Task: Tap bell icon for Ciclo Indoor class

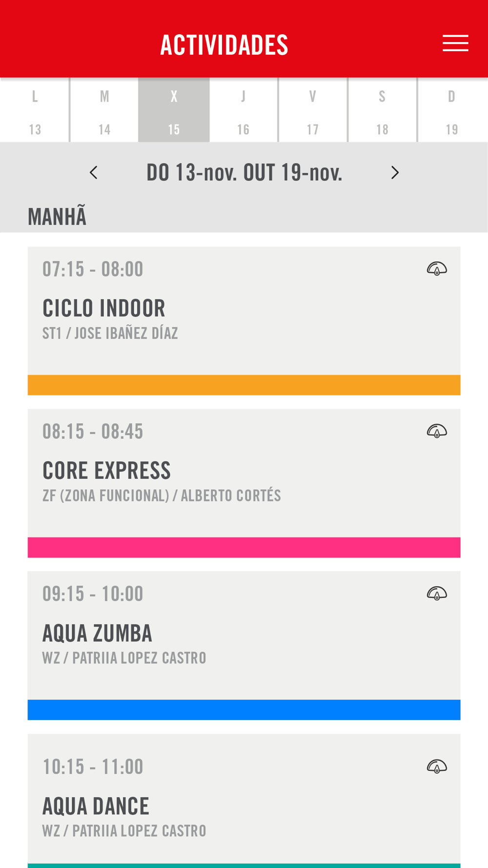Action: tap(437, 269)
